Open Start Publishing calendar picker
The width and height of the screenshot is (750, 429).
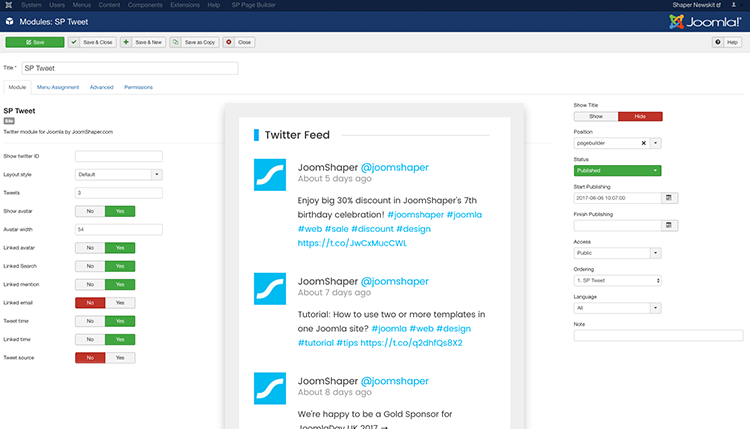pos(668,198)
